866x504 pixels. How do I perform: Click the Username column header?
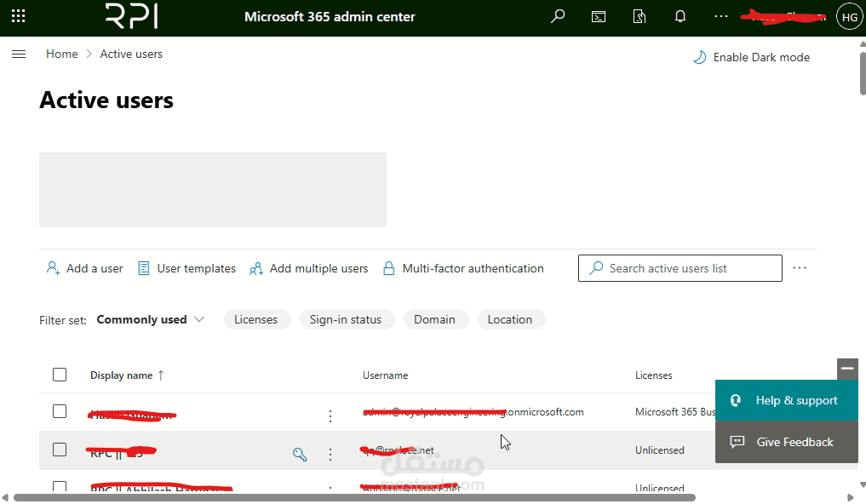(386, 375)
